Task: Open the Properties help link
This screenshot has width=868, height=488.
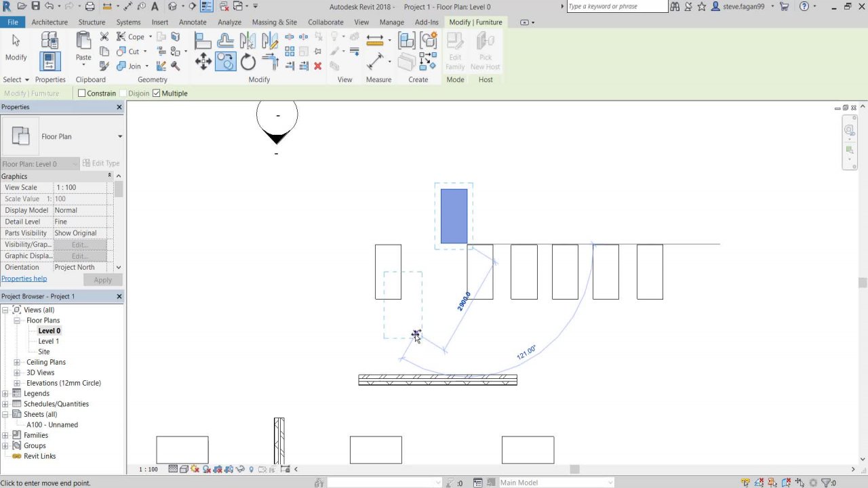Action: [24, 279]
